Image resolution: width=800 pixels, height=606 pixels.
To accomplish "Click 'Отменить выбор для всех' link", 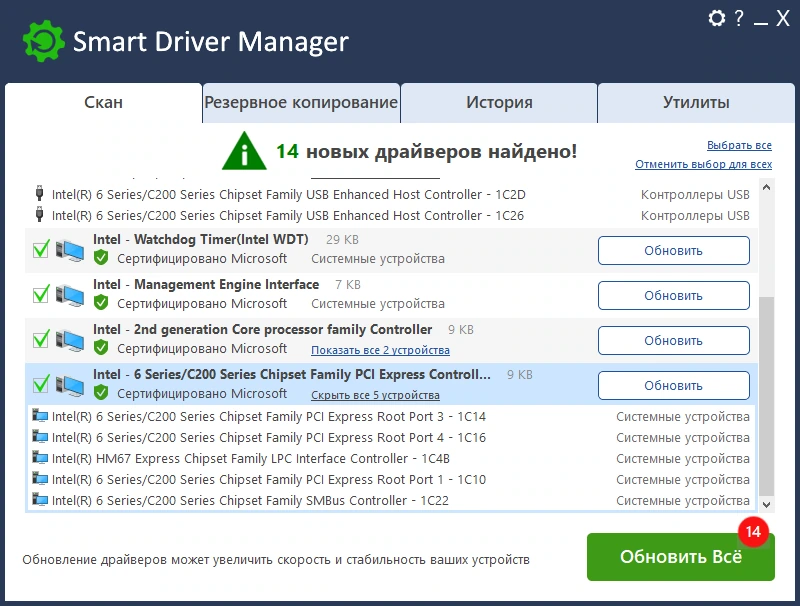I will click(703, 164).
